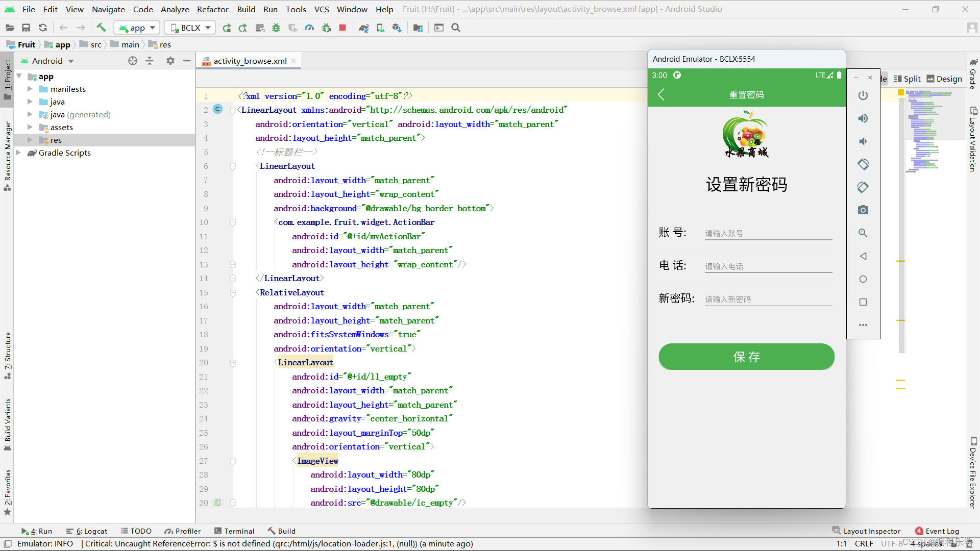Click the 请输入账号 account input field
Screen dimensions: 980x551
pyautogui.click(x=768, y=233)
